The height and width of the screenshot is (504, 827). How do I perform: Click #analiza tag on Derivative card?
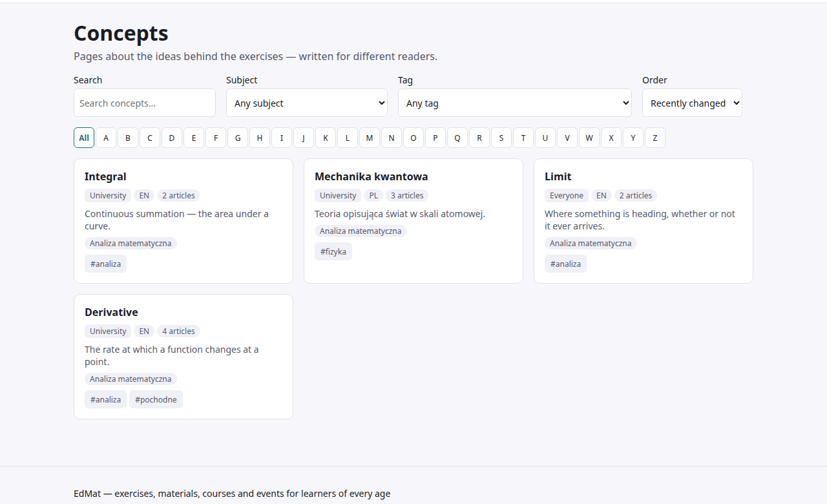pyautogui.click(x=105, y=399)
